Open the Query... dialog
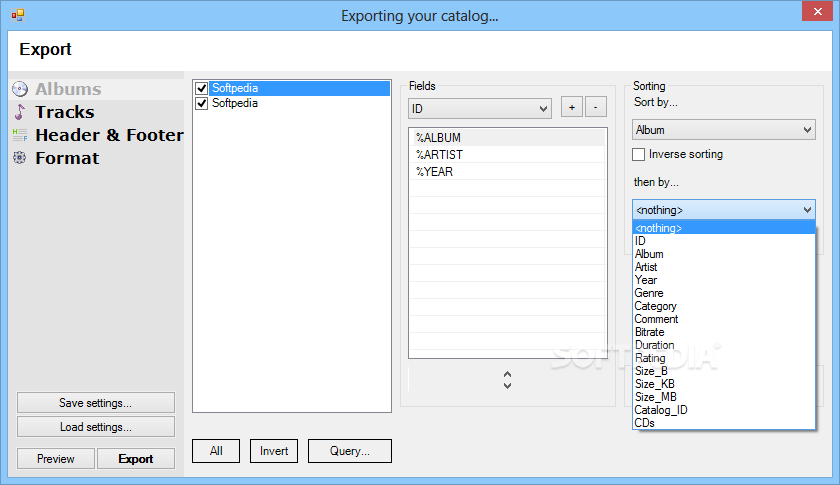This screenshot has width=840, height=485. click(x=350, y=451)
